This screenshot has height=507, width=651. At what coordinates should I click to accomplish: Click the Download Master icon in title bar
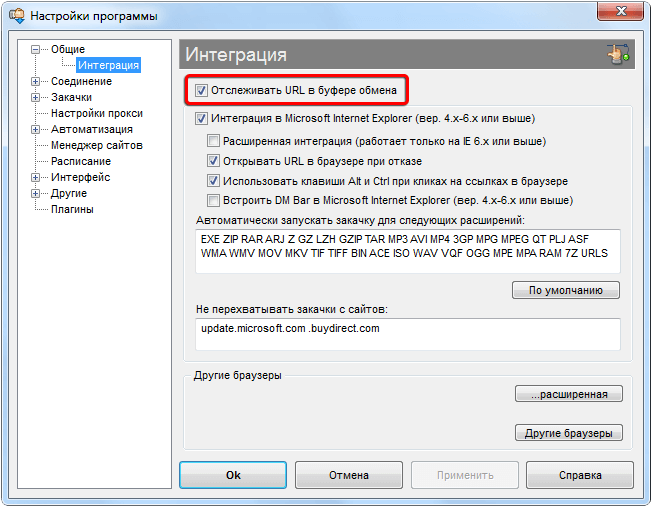tap(17, 16)
